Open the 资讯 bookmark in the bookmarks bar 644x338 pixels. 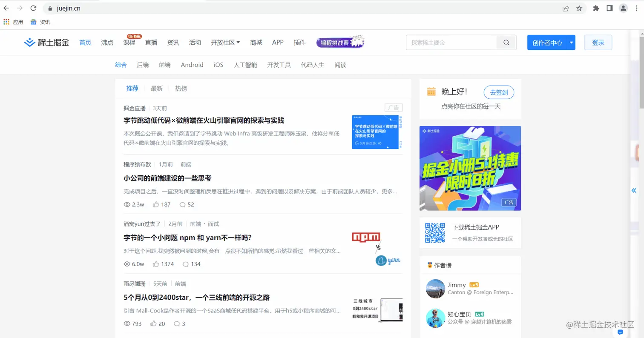pos(40,22)
